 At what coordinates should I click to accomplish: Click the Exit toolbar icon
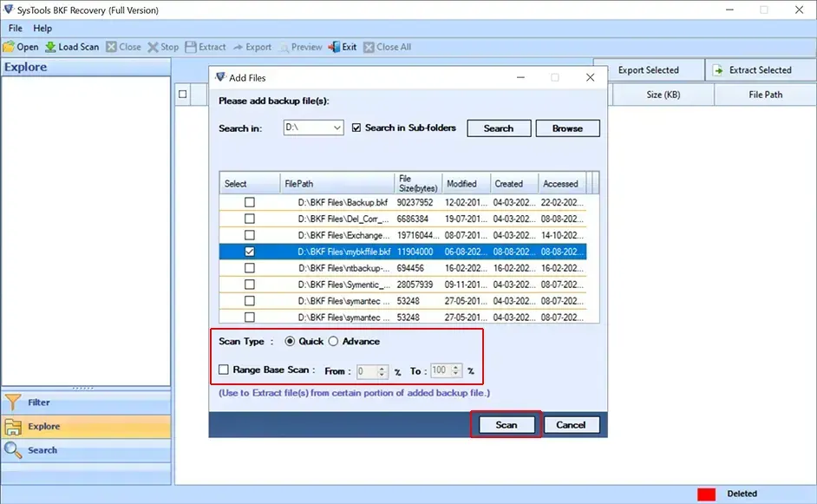[x=333, y=47]
